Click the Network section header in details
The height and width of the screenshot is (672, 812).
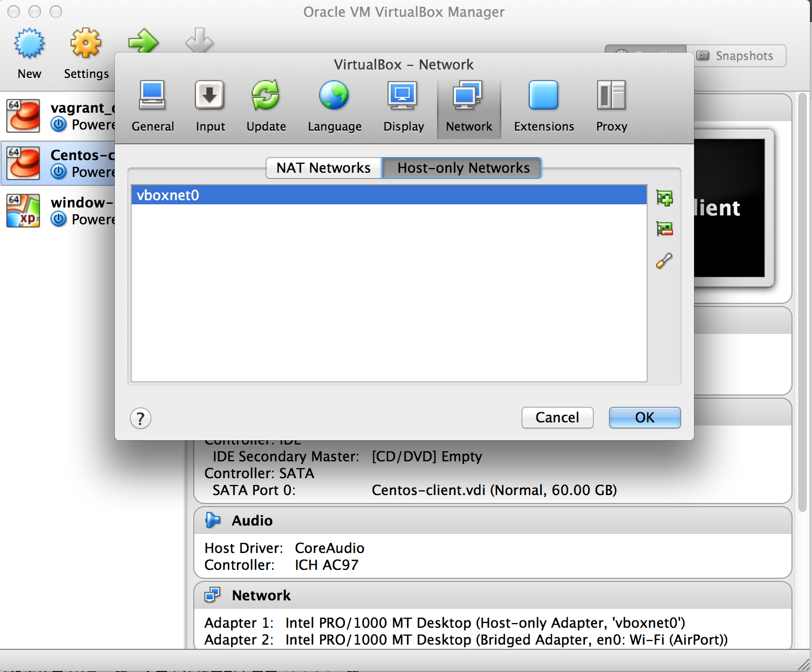[493, 595]
